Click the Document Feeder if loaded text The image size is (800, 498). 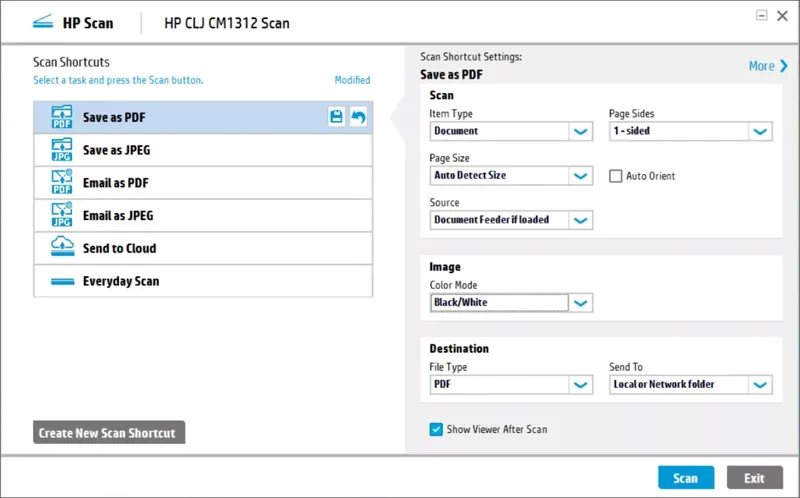click(x=491, y=220)
